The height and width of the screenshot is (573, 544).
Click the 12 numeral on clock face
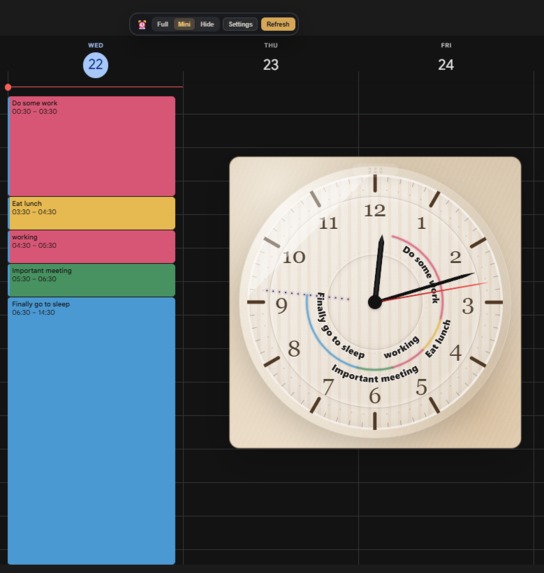click(375, 210)
